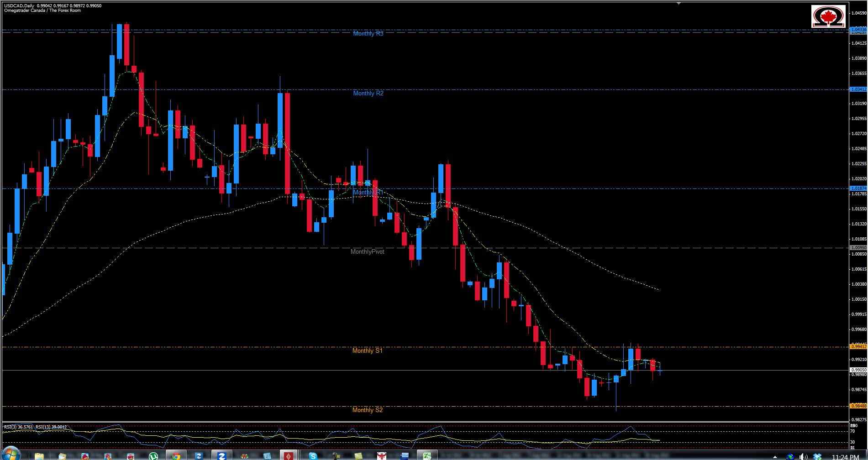Open Skype from the taskbar
The width and height of the screenshot is (868, 460).
313,455
